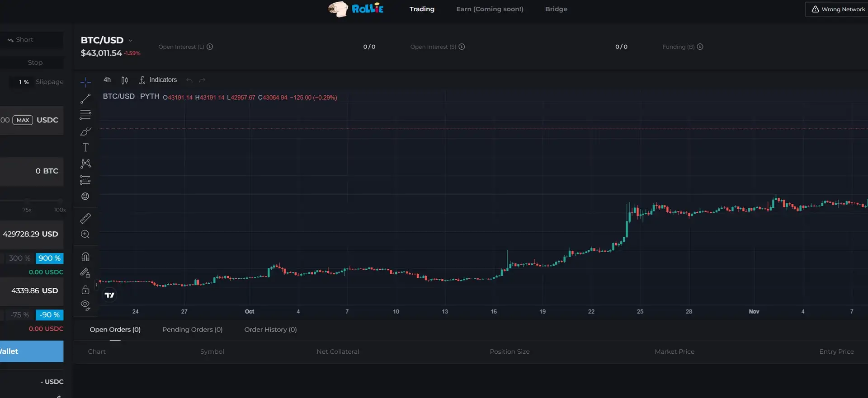Toggle magnet mode for drawings
Image resolution: width=868 pixels, height=398 pixels.
coord(85,257)
